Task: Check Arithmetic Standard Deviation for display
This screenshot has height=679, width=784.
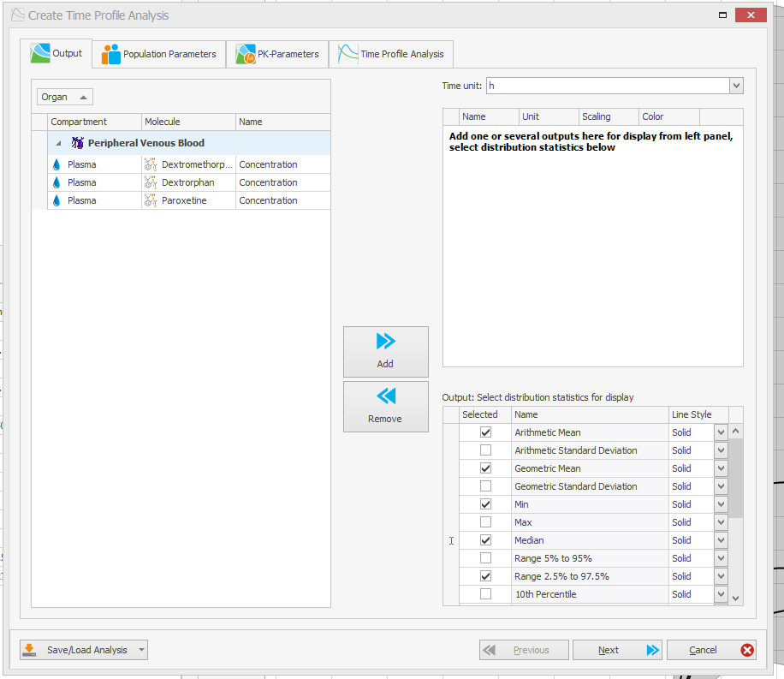Action: (484, 450)
